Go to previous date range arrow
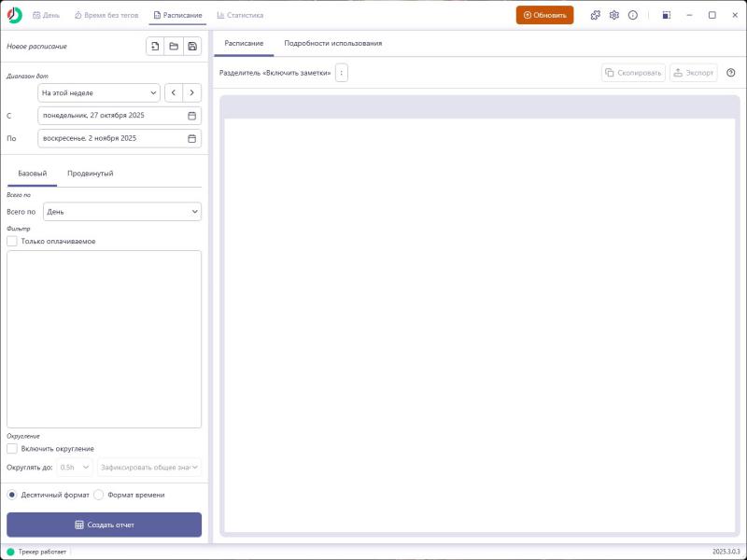Screen dimensions: 747x560 click(x=174, y=92)
